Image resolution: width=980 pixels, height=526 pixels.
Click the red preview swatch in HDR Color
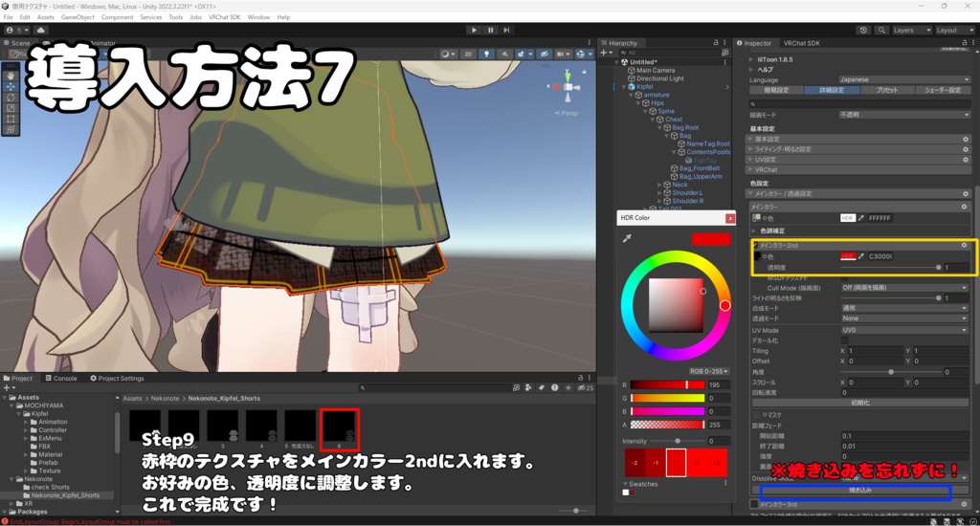coord(711,239)
